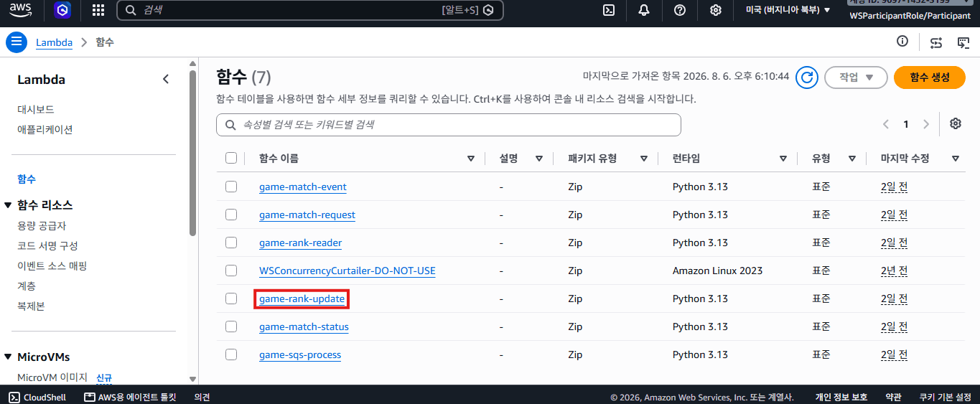Collapse the 함수 리소스 section

8,205
